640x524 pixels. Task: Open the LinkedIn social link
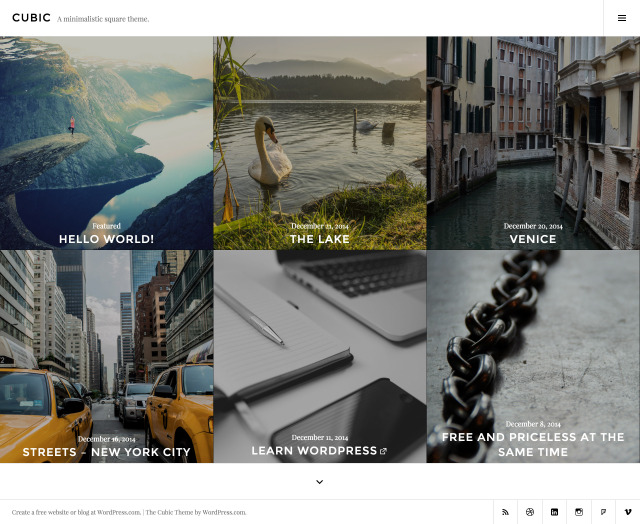pos(554,512)
